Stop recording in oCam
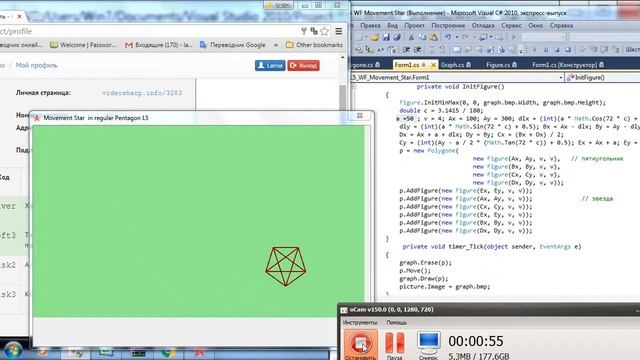The width and height of the screenshot is (640, 360). pos(360,345)
